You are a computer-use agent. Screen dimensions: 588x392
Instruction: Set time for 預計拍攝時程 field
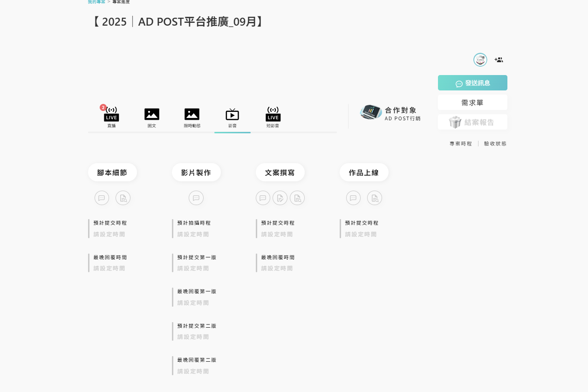(193, 234)
